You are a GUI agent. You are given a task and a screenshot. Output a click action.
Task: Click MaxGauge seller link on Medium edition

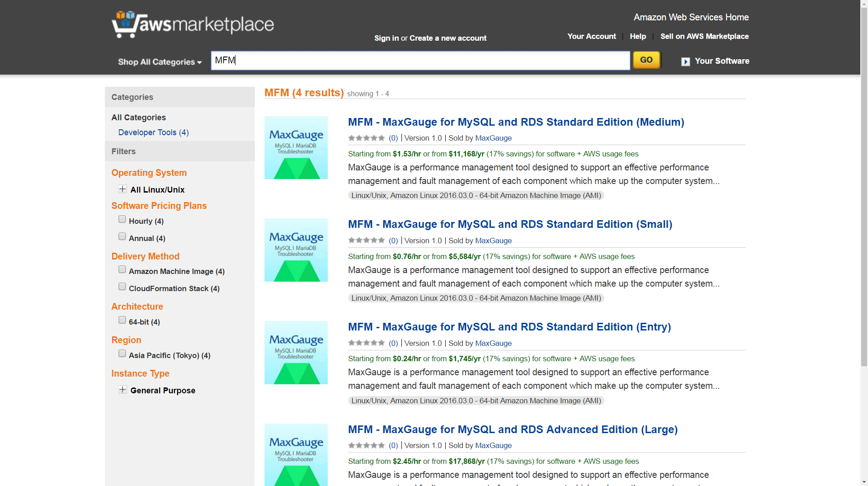tap(493, 138)
